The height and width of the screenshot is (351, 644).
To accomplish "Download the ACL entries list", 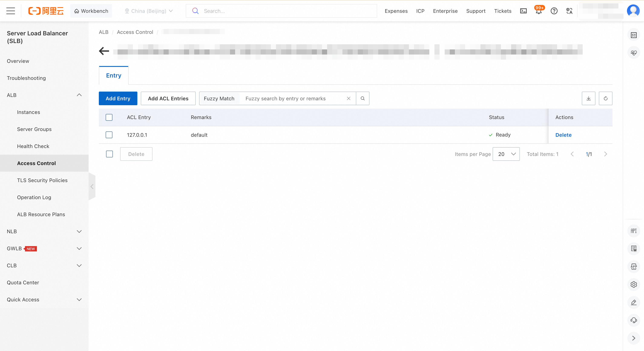I will point(588,98).
